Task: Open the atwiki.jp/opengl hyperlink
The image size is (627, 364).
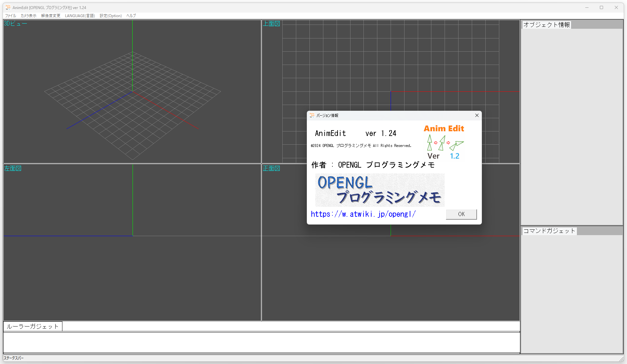Action: point(363,214)
